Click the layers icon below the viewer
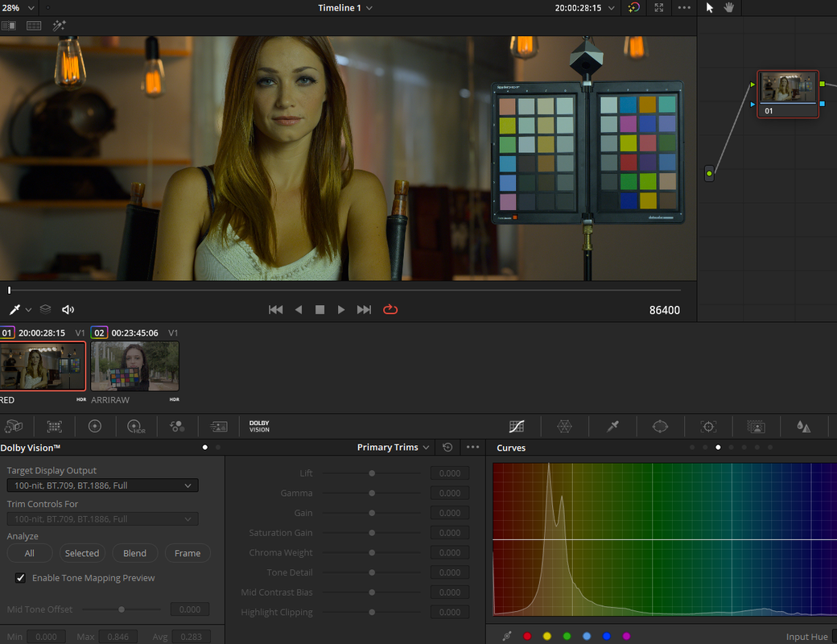Image resolution: width=837 pixels, height=644 pixels. (x=45, y=309)
